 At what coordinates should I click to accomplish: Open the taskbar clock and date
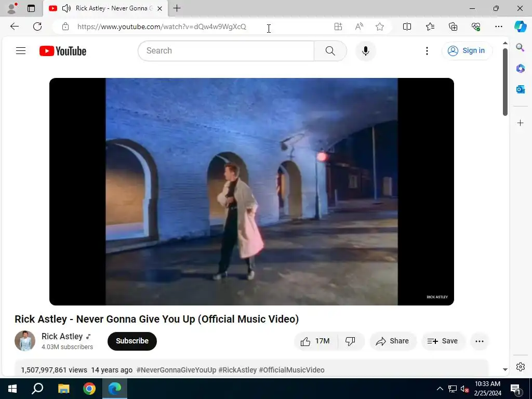click(487, 389)
